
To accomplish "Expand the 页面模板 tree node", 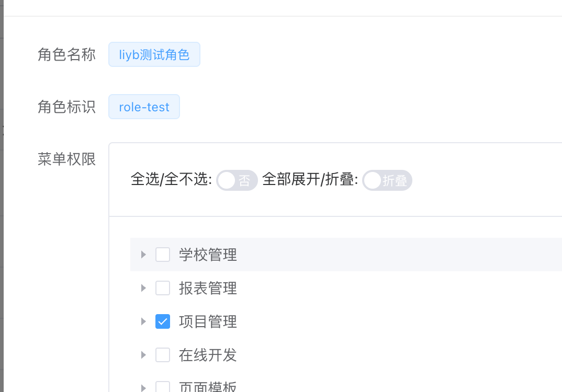I will [x=143, y=388].
